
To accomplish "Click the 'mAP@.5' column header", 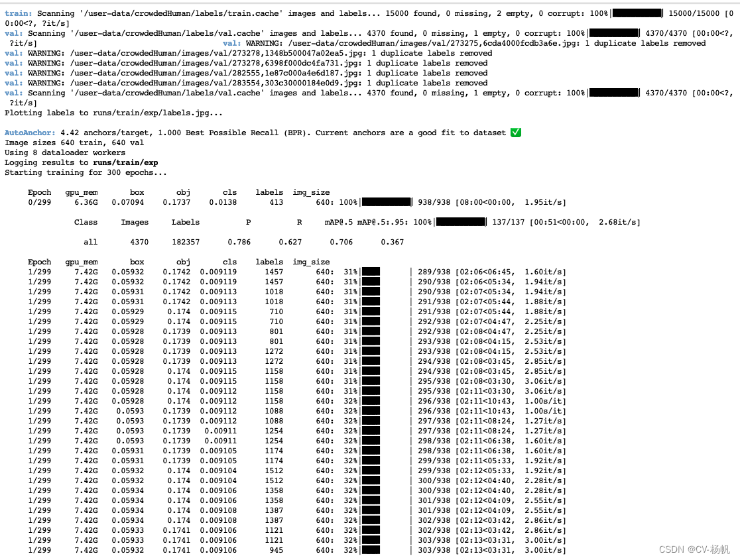I will tap(338, 222).
